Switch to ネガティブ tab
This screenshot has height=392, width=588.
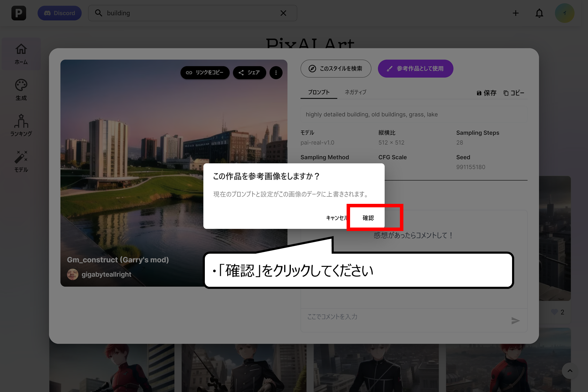click(x=356, y=92)
